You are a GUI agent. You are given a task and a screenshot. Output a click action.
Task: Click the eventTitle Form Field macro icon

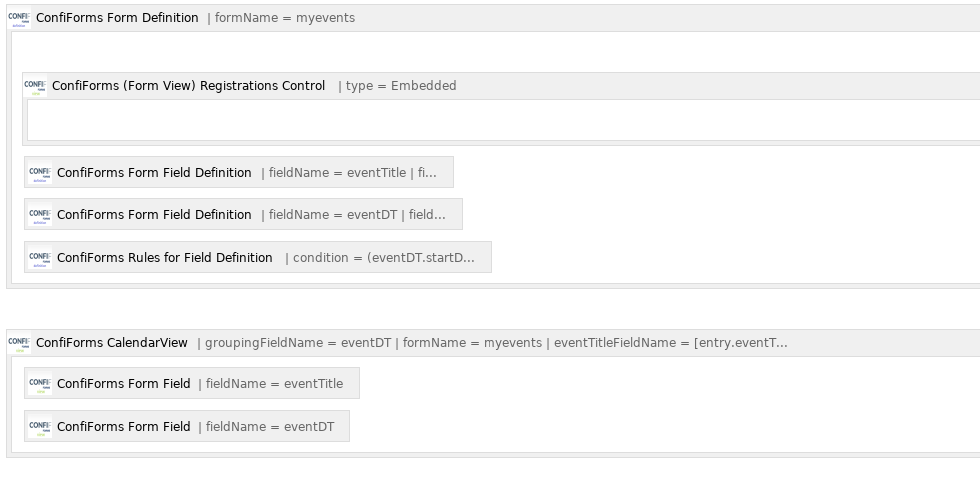click(x=40, y=383)
